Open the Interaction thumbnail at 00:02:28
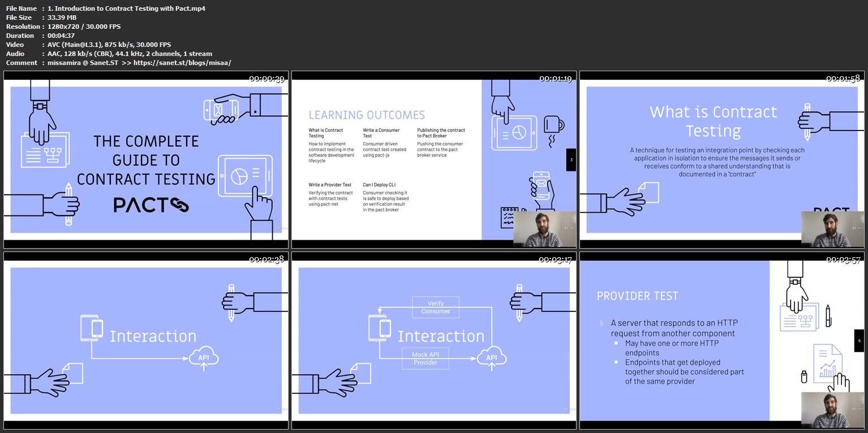This screenshot has height=433, width=868. pyautogui.click(x=146, y=341)
